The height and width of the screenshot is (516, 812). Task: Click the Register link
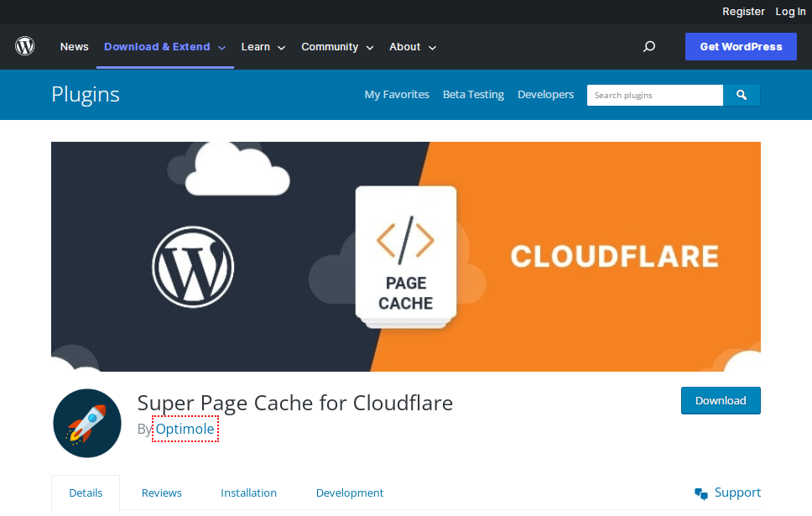(743, 12)
